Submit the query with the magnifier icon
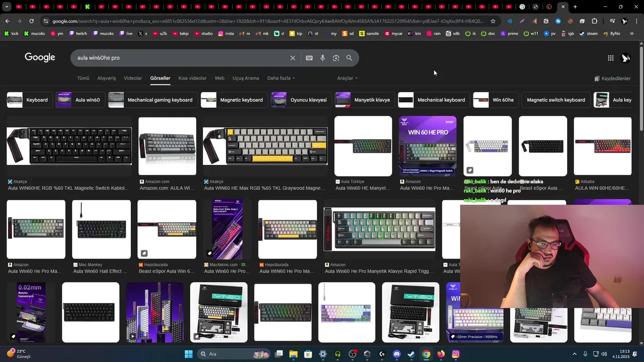The height and width of the screenshot is (362, 644). click(349, 58)
